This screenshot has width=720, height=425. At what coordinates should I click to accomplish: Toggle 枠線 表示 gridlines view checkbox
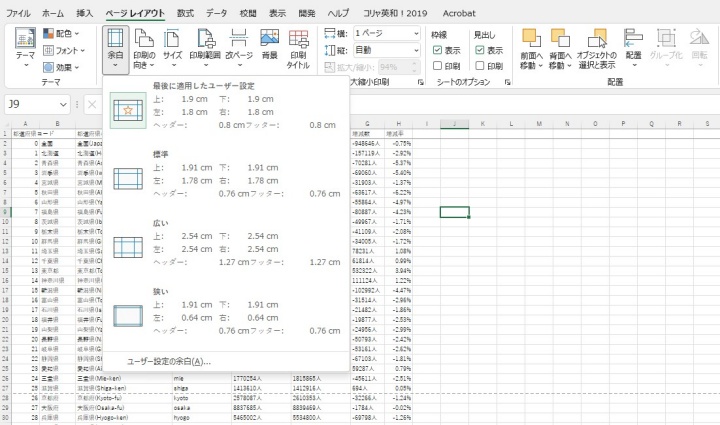point(437,50)
